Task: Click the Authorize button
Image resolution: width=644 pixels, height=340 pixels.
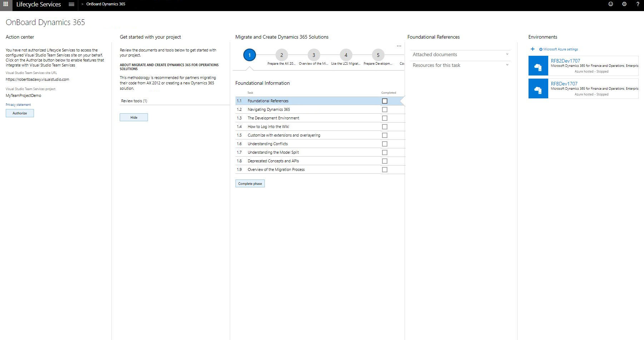Action: 20,113
